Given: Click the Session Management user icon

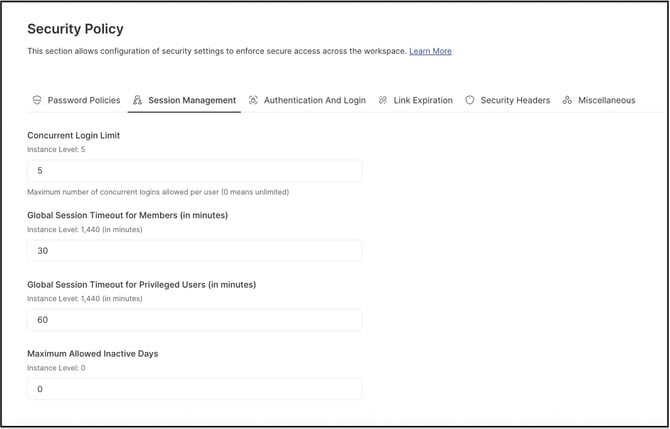Looking at the screenshot, I should click(x=137, y=100).
